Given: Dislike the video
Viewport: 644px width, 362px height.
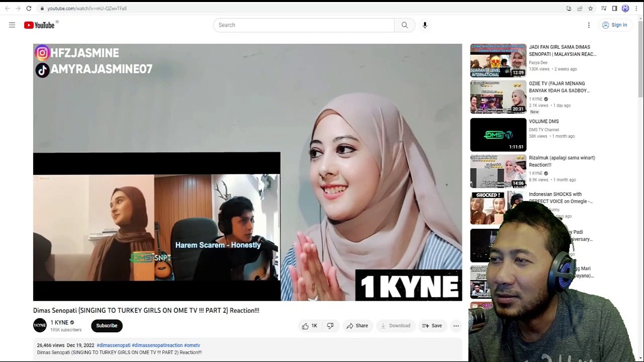Looking at the screenshot, I should (x=330, y=326).
